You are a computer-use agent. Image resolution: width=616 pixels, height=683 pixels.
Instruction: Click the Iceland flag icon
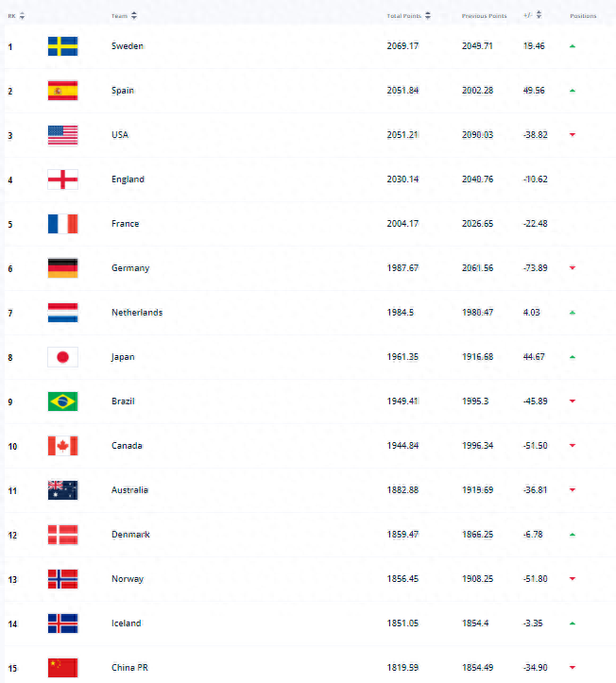pos(62,623)
